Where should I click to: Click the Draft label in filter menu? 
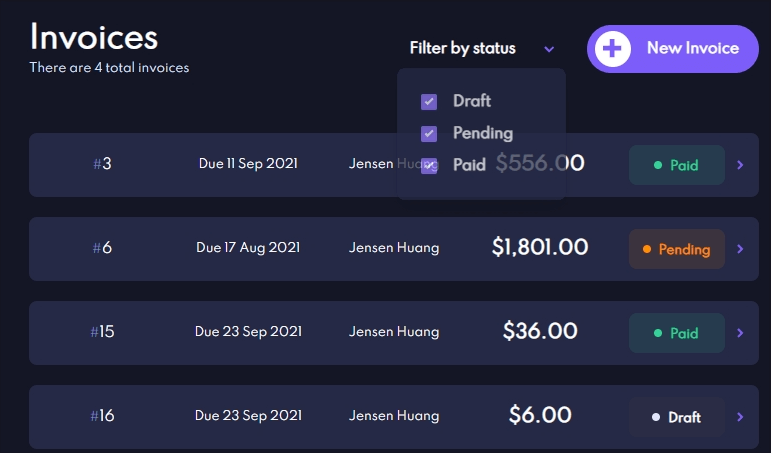[x=472, y=101]
